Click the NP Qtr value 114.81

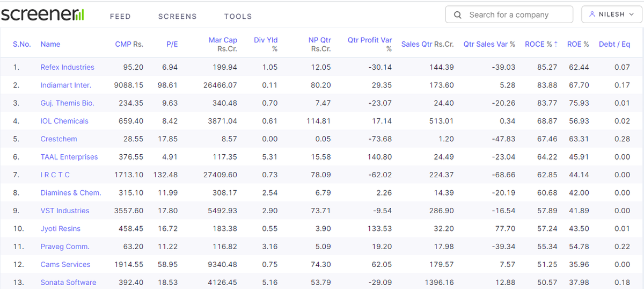click(319, 121)
